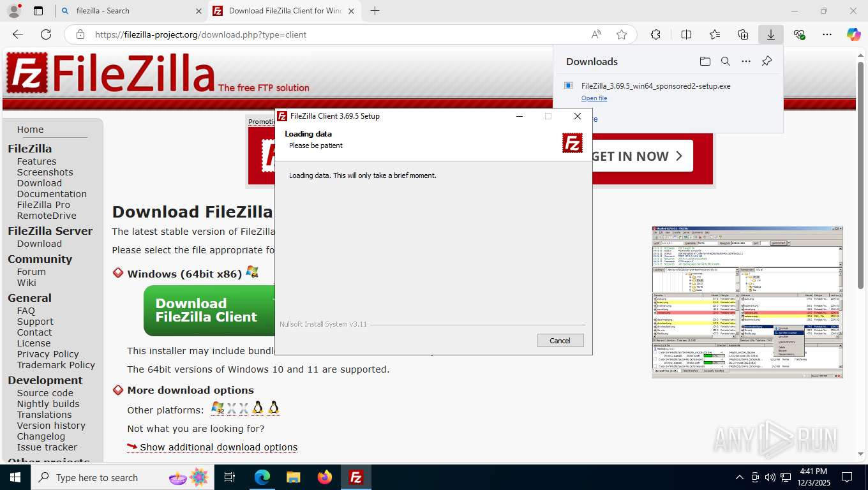This screenshot has height=490, width=868.
Task: Open the Collections icon
Action: point(743,34)
